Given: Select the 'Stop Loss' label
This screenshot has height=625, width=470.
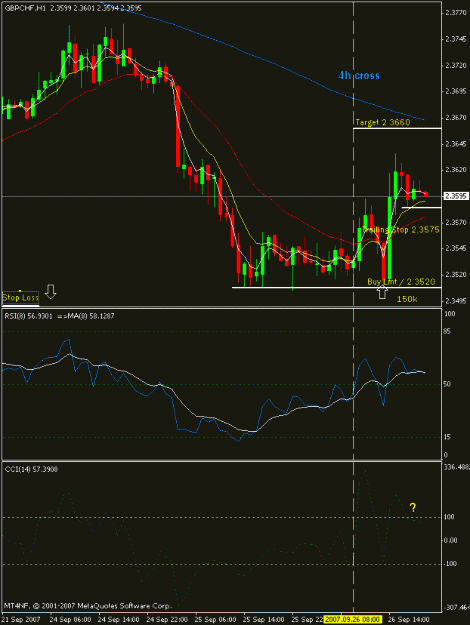Looking at the screenshot, I should point(20,298).
